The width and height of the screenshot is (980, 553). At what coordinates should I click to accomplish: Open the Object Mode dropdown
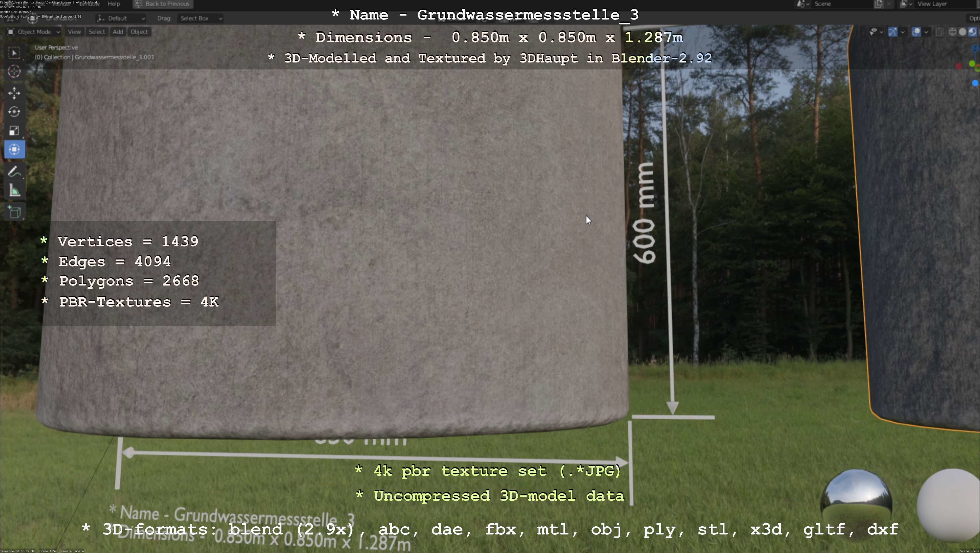point(34,32)
